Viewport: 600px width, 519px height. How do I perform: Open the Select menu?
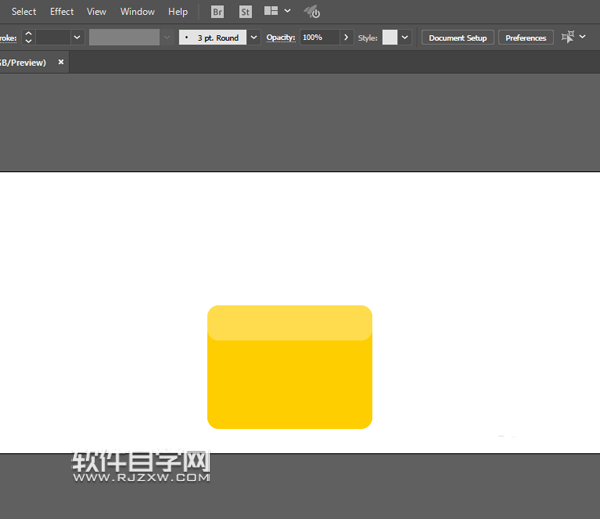[x=24, y=12]
